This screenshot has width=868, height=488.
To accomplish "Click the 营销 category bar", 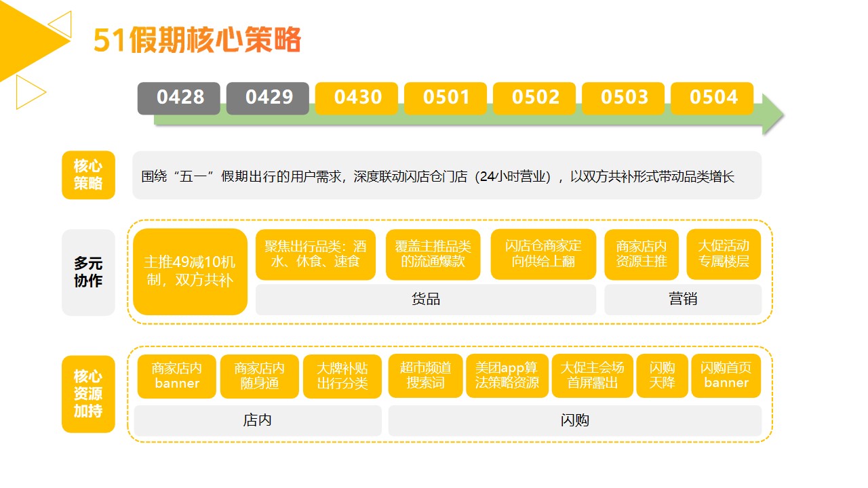I will tap(683, 300).
